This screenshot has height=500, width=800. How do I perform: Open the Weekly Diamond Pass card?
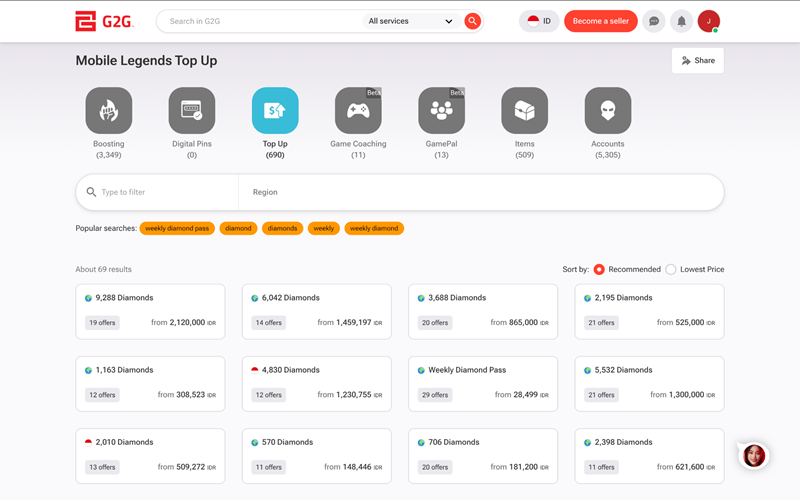(483, 384)
